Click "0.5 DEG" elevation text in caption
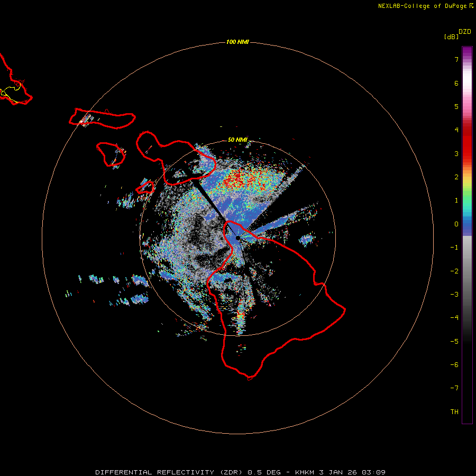The height and width of the screenshot is (476, 476). pyautogui.click(x=264, y=472)
